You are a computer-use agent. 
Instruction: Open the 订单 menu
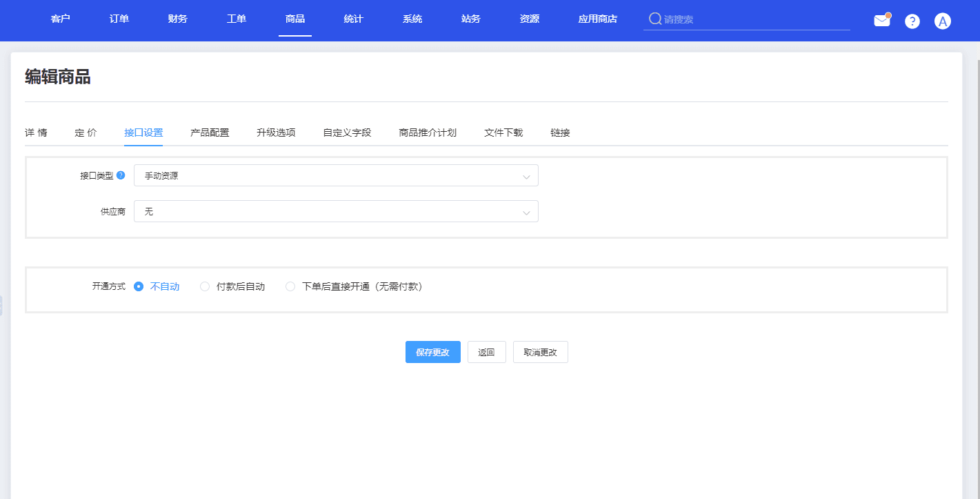[119, 19]
